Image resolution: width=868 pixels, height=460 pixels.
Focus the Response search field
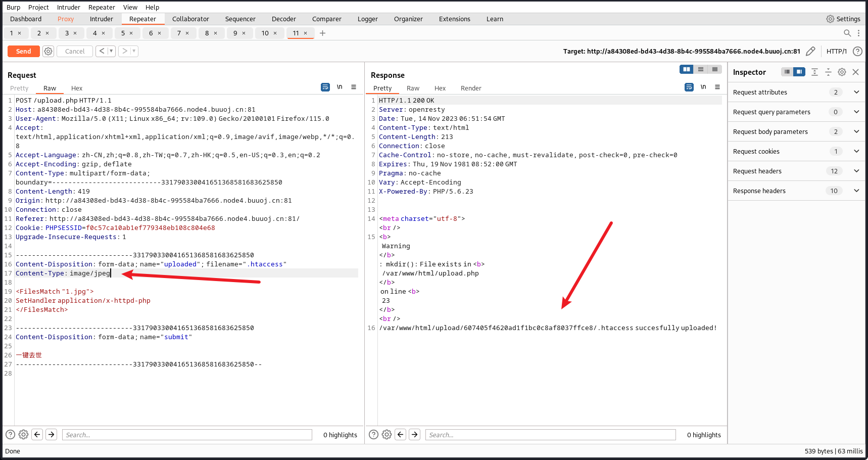(x=550, y=435)
